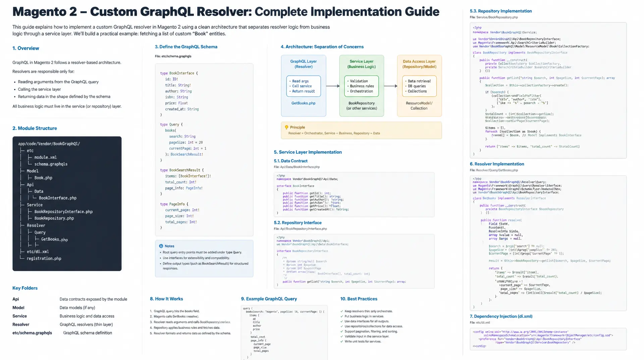The width and height of the screenshot is (644, 360).
Task: Click the 'File: etc/schema.graphqls' label
Action: [x=173, y=56]
